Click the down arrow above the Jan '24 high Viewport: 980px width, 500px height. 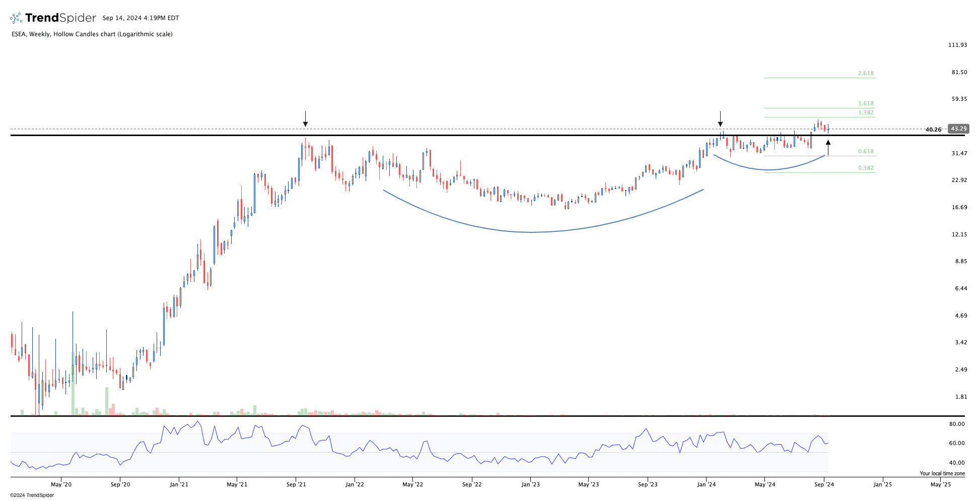(x=720, y=119)
